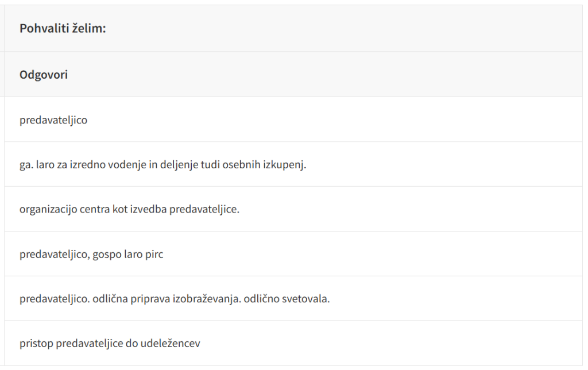This screenshot has height=370, width=588.
Task: Click the word "izkupenj" in the second response
Action: [288, 165]
